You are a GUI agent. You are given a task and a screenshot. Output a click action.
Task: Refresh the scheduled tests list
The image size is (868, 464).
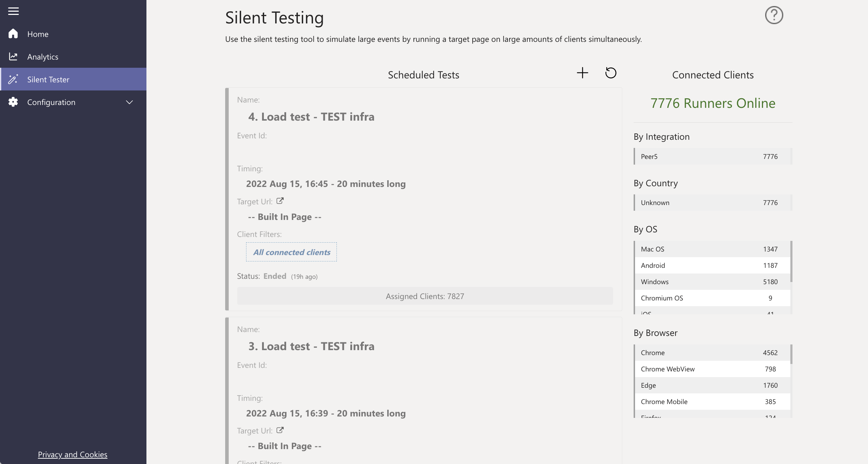pyautogui.click(x=611, y=73)
